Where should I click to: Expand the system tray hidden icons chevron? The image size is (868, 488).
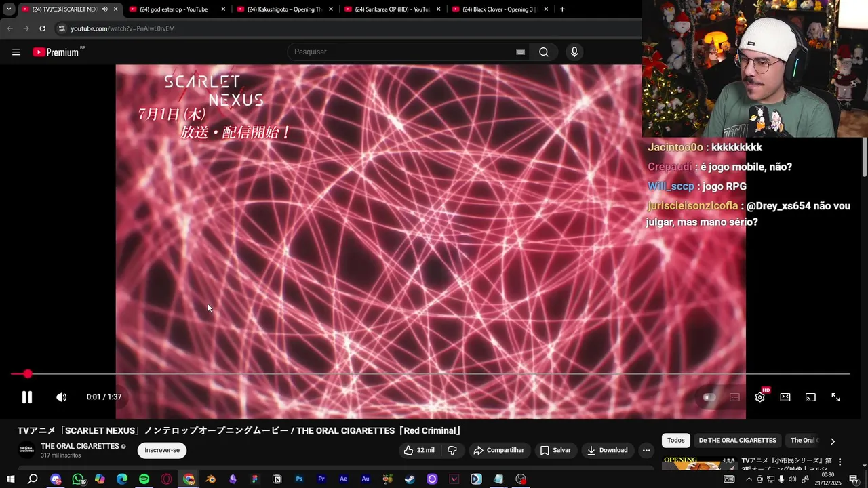[749, 479]
